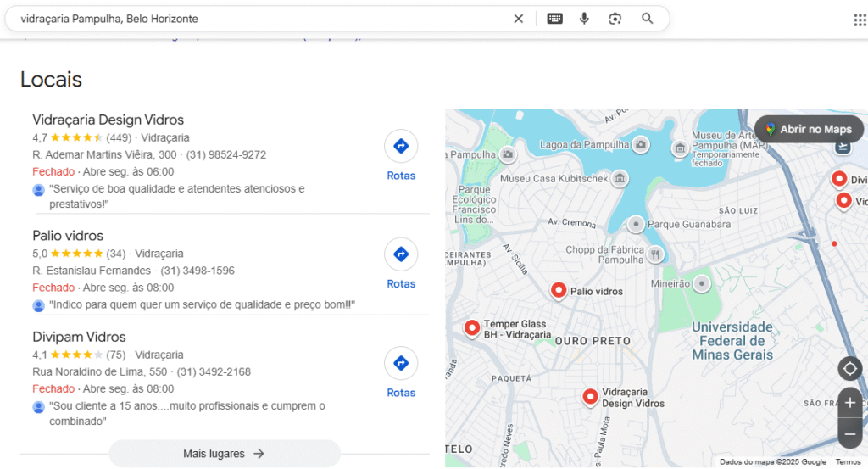The height and width of the screenshot is (469, 868).
Task: Click the Museu de Arte da Pampulha marker
Action: pyautogui.click(x=680, y=148)
